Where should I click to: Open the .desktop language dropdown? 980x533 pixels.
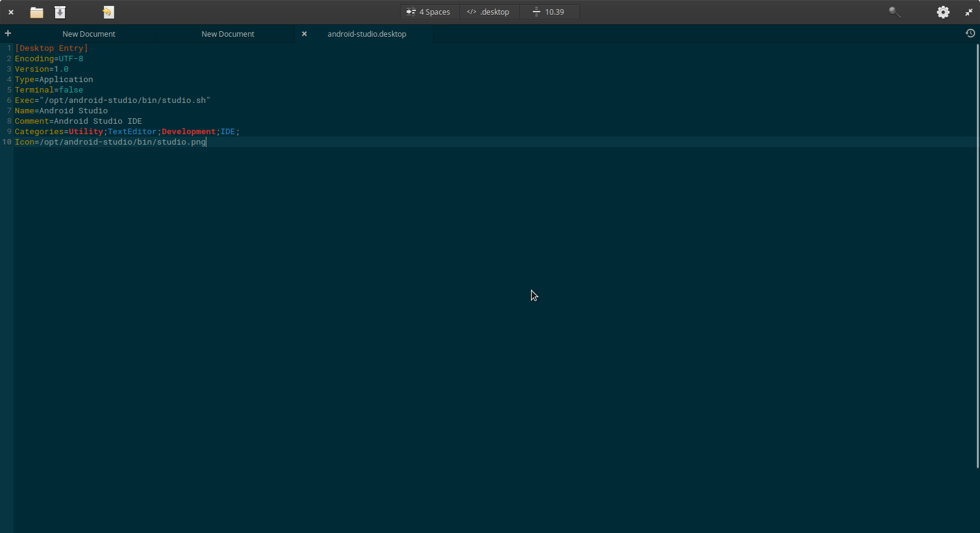pyautogui.click(x=489, y=12)
